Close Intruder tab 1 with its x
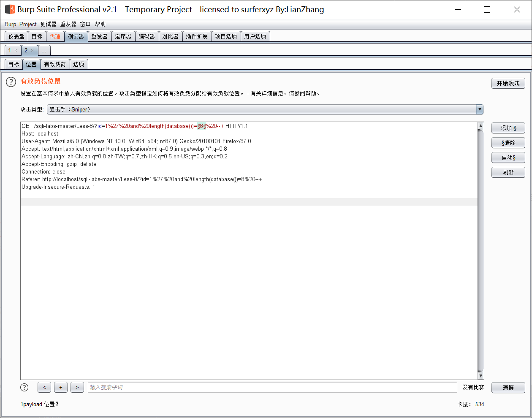Viewport: 532px width, 418px height. pos(16,51)
